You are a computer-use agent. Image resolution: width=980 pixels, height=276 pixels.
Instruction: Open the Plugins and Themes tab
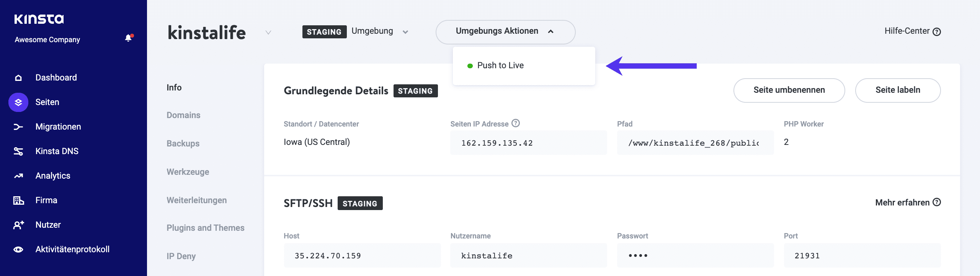[205, 228]
